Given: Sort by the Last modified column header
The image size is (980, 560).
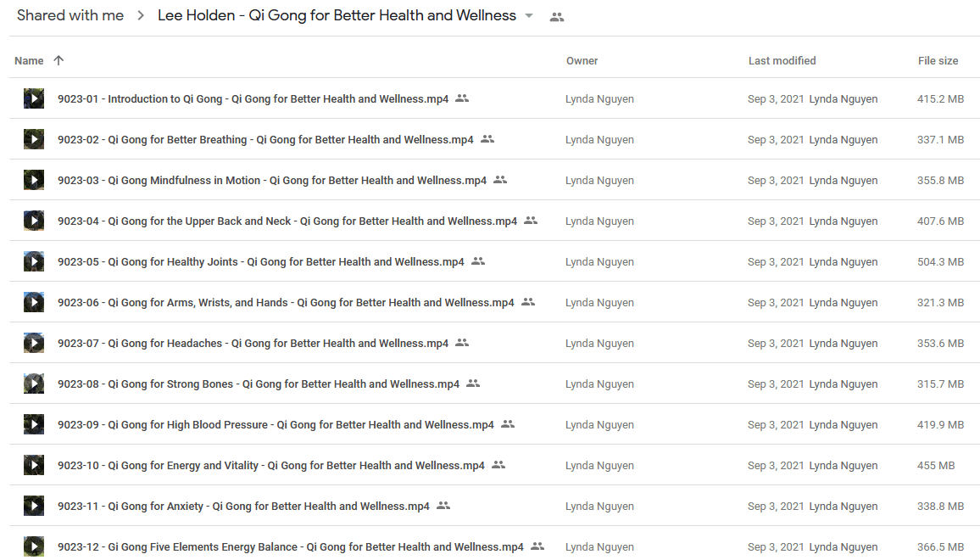Looking at the screenshot, I should pyautogui.click(x=782, y=61).
